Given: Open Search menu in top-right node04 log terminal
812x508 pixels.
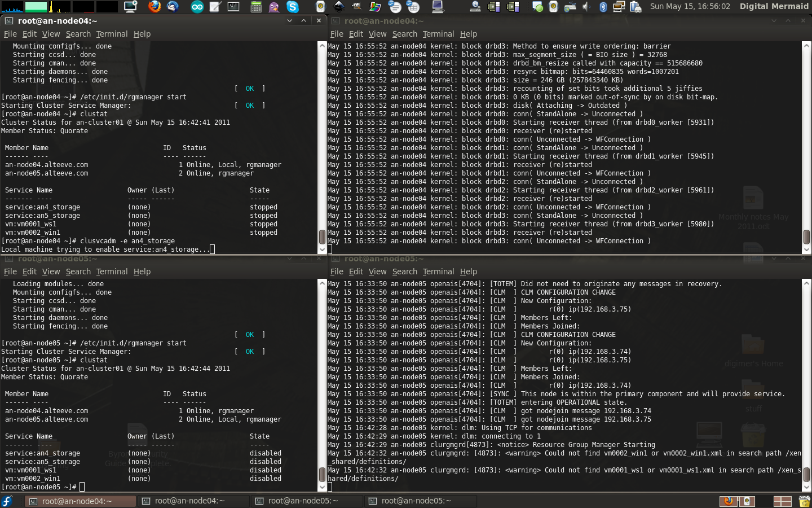Looking at the screenshot, I should [404, 34].
